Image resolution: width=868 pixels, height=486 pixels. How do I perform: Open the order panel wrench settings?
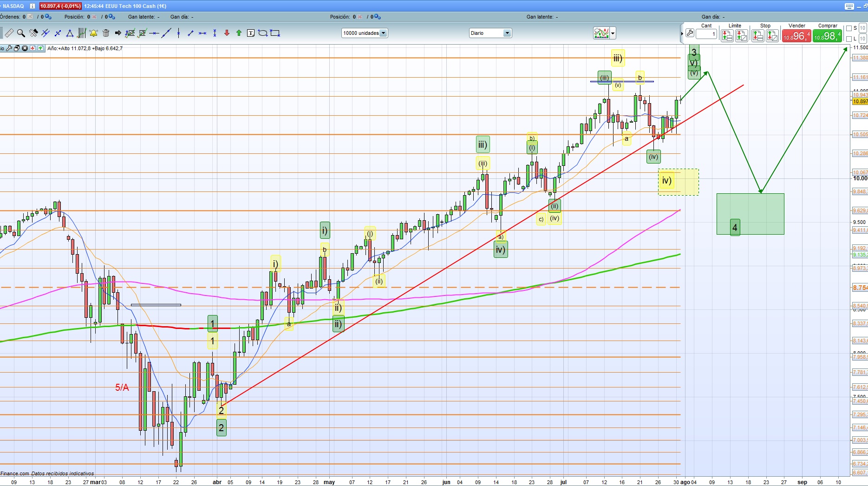(690, 33)
